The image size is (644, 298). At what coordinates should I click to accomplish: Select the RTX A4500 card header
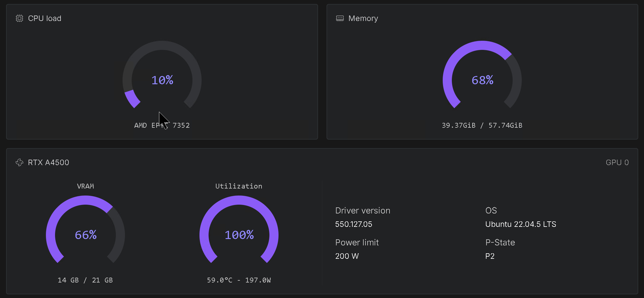click(49, 162)
